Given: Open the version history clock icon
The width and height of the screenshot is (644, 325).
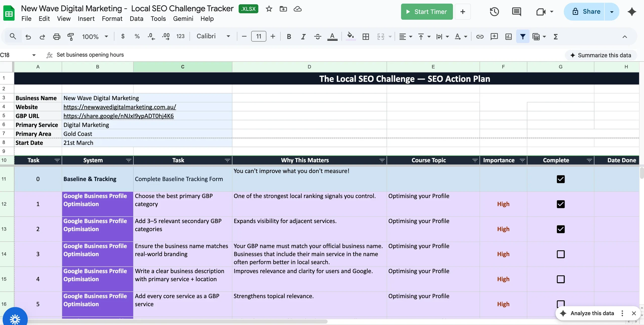Looking at the screenshot, I should [494, 12].
